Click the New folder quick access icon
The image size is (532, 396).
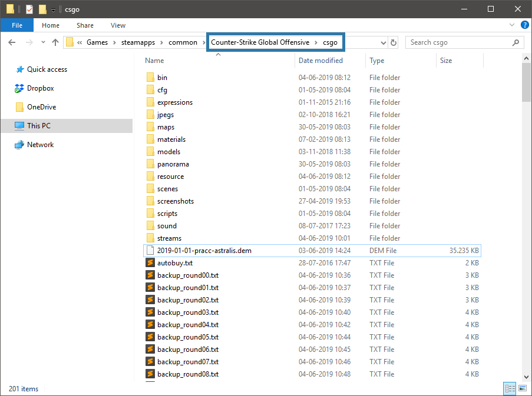click(42, 9)
